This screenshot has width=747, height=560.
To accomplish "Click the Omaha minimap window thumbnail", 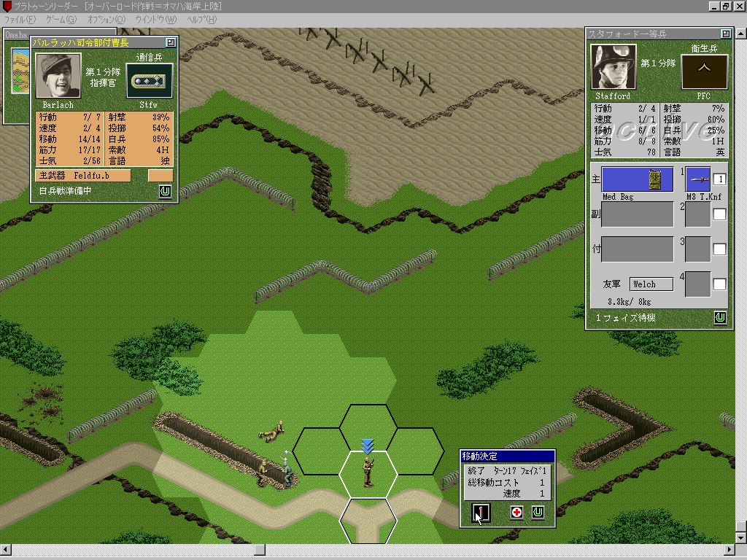I will tap(20, 71).
